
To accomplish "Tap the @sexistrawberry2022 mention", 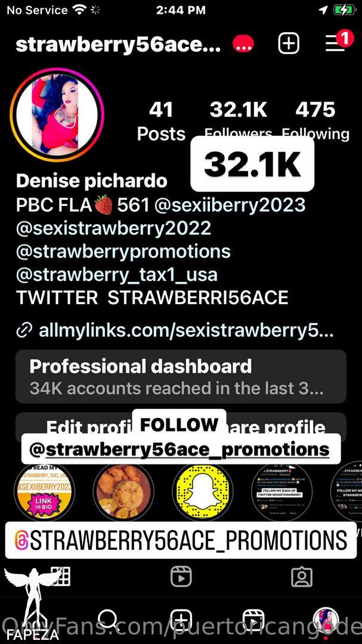I will coord(113,228).
